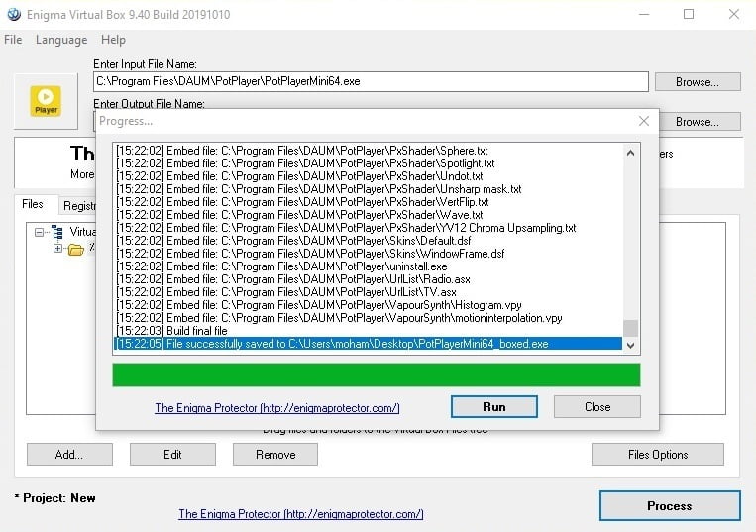Click the green progress bar
756x532 pixels.
pyautogui.click(x=377, y=374)
